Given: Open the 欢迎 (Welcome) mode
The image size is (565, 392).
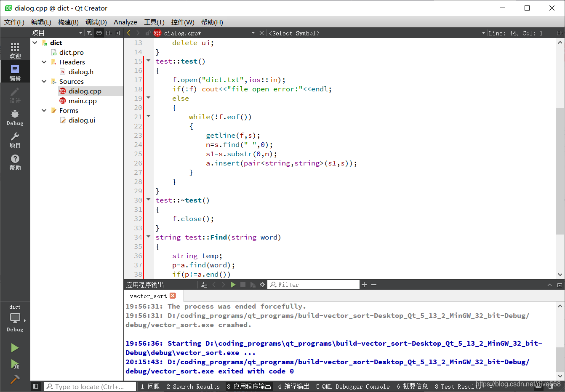Looking at the screenshot, I should [15, 50].
